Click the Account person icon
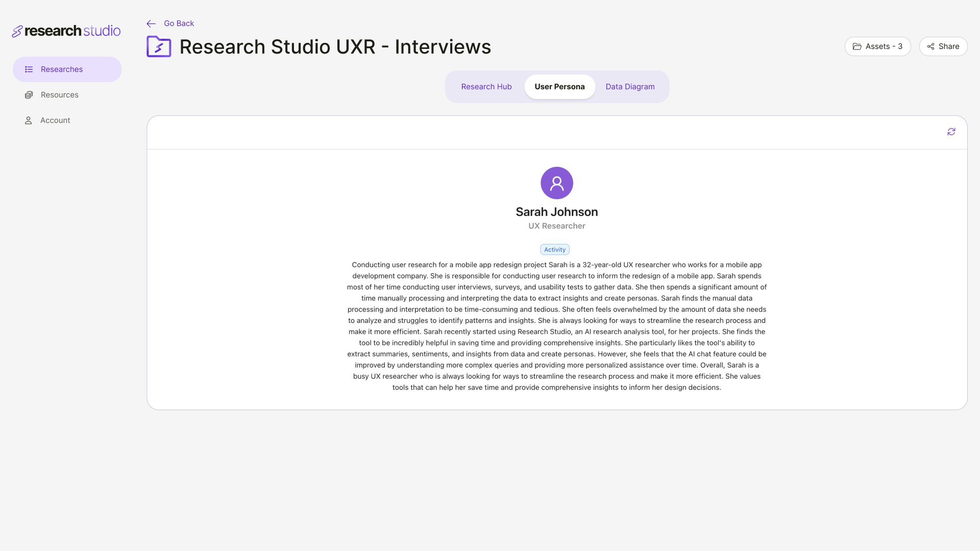980x551 pixels. tap(29, 120)
